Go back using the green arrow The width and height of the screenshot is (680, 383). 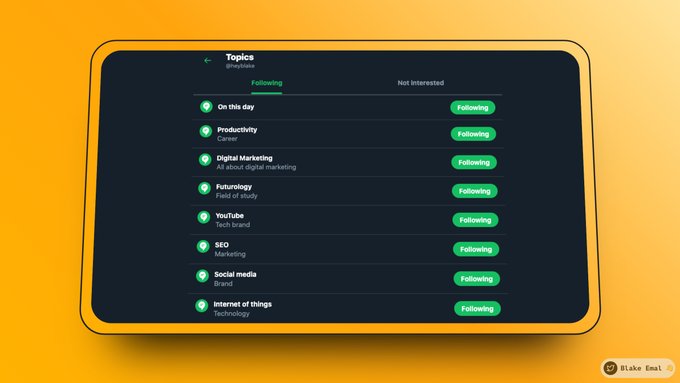(208, 61)
